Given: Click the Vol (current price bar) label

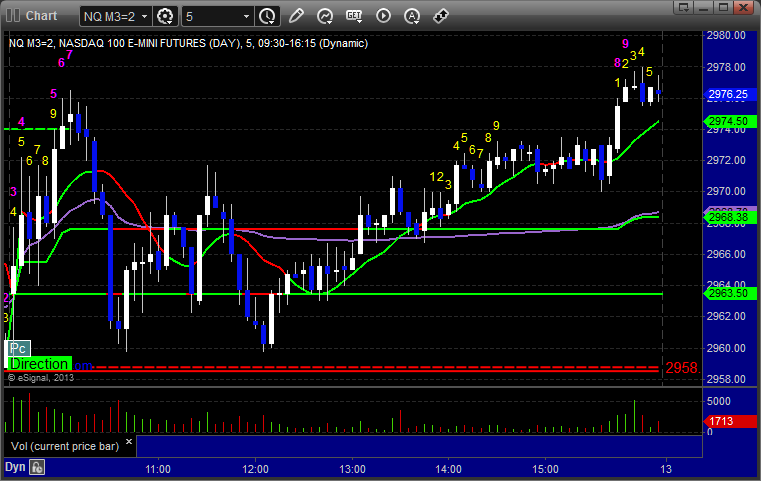Looking at the screenshot, I should 65,446.
